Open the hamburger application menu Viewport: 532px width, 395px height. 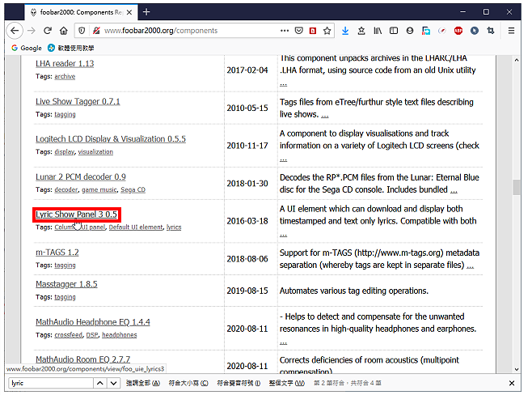[x=511, y=31]
